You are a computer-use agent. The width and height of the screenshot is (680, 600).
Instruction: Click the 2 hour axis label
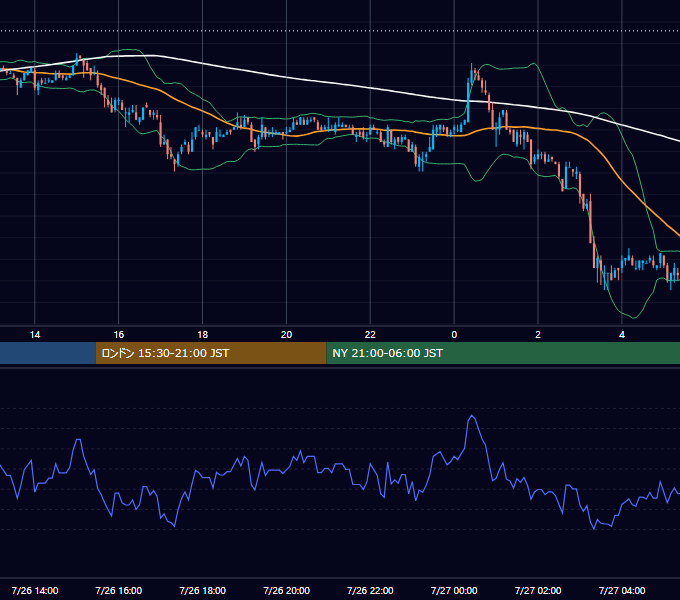pos(538,335)
